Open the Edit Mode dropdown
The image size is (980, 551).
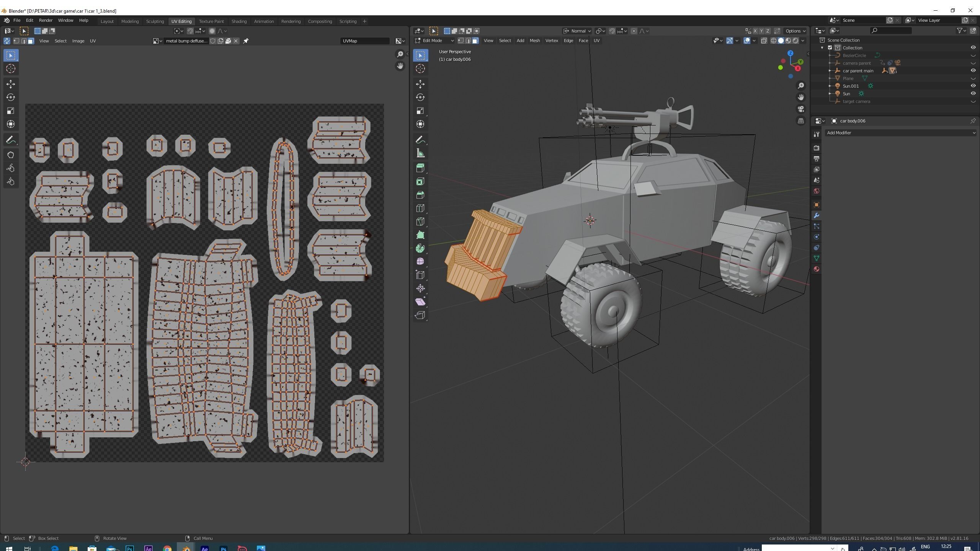[434, 41]
